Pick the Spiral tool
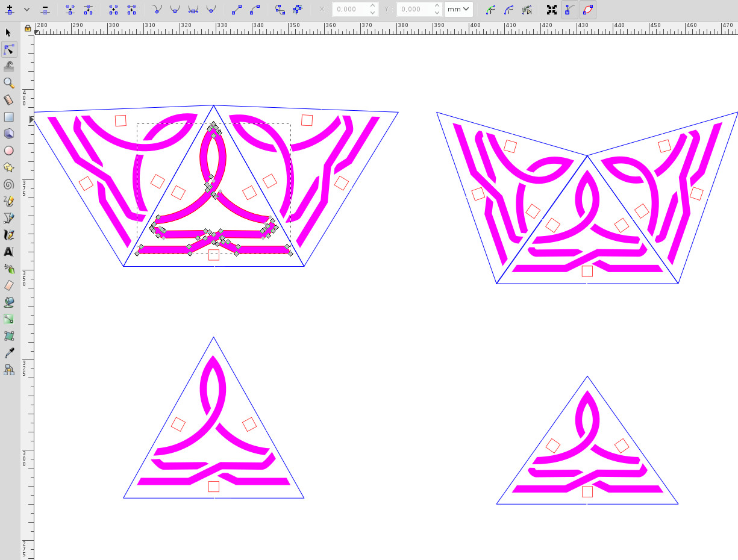The width and height of the screenshot is (738, 560). coord(8,184)
